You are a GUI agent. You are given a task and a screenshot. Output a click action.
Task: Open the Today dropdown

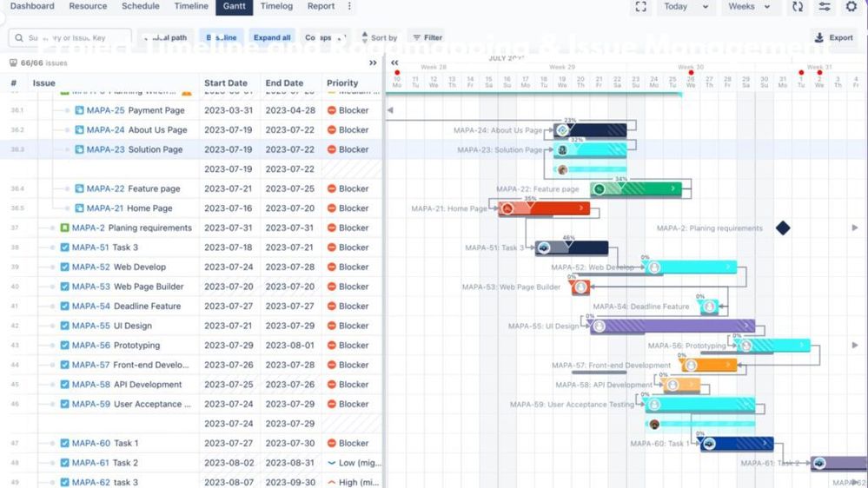click(x=686, y=7)
